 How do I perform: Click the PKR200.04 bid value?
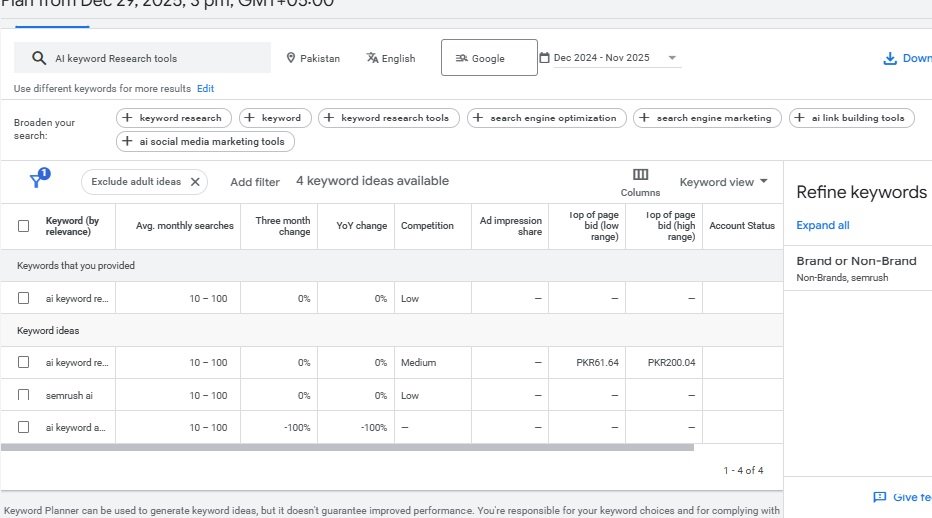tap(672, 363)
